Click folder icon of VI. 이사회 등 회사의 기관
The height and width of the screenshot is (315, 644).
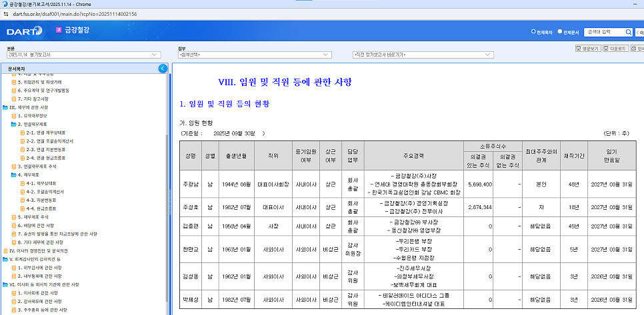5,284
